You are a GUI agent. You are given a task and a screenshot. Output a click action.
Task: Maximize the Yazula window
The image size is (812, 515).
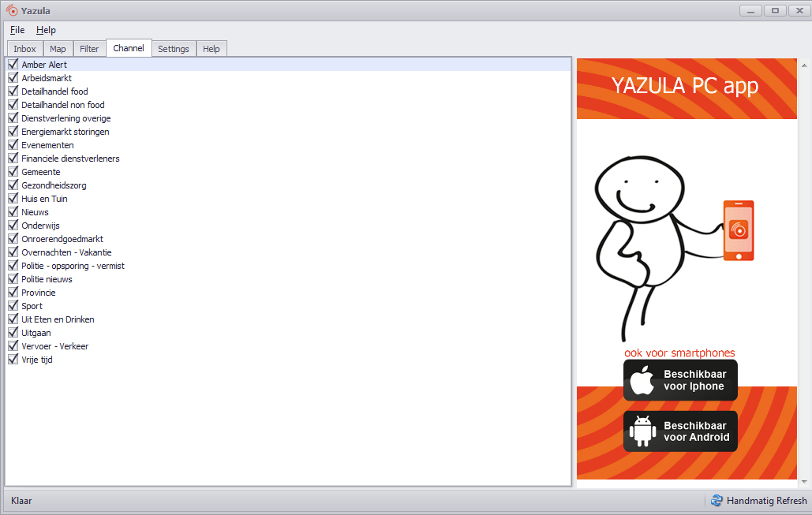pyautogui.click(x=775, y=10)
